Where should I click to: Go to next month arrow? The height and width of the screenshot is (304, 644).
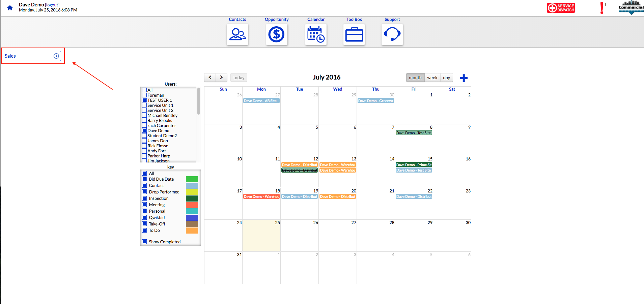tap(221, 78)
